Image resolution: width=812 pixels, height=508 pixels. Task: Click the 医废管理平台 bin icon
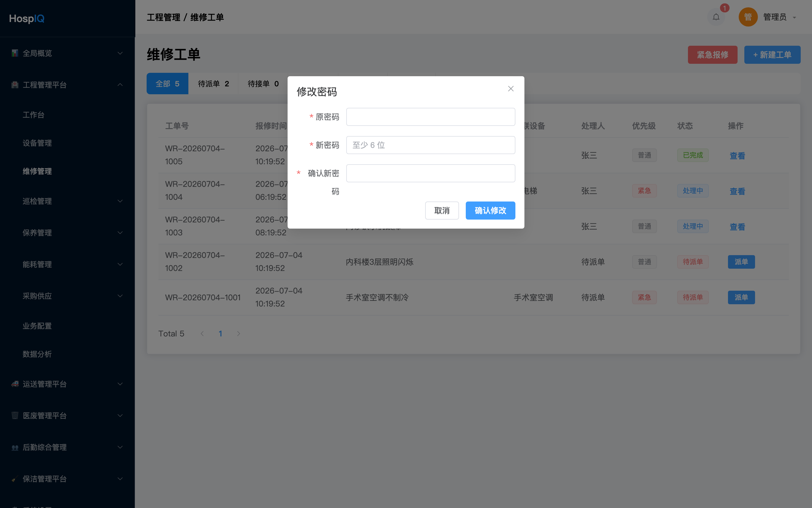point(15,416)
